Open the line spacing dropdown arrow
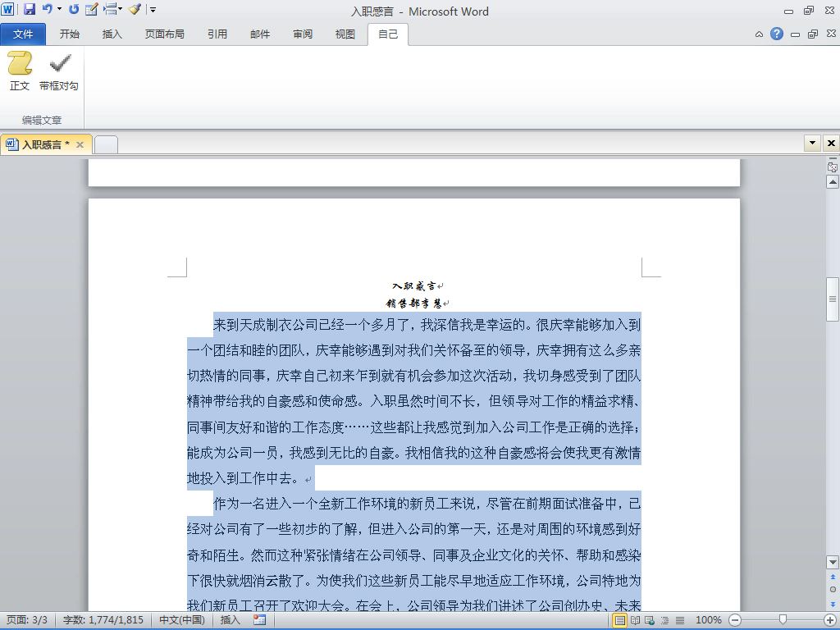 120,9
